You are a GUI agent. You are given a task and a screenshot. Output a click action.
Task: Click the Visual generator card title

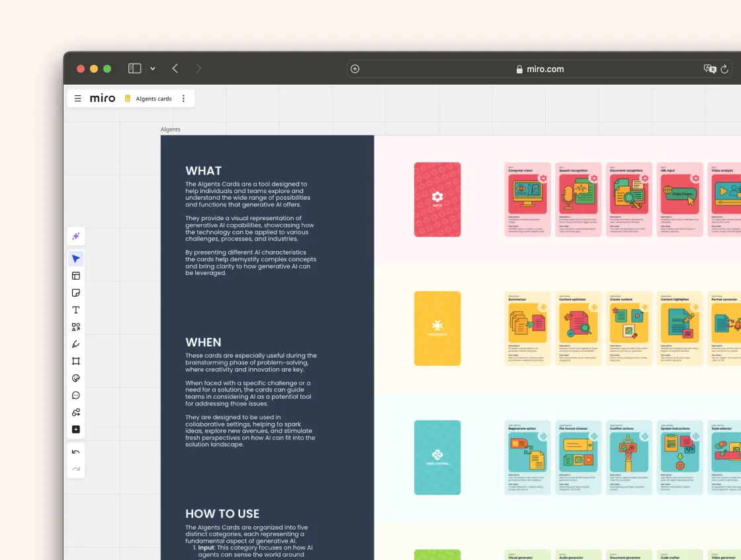pos(520,557)
